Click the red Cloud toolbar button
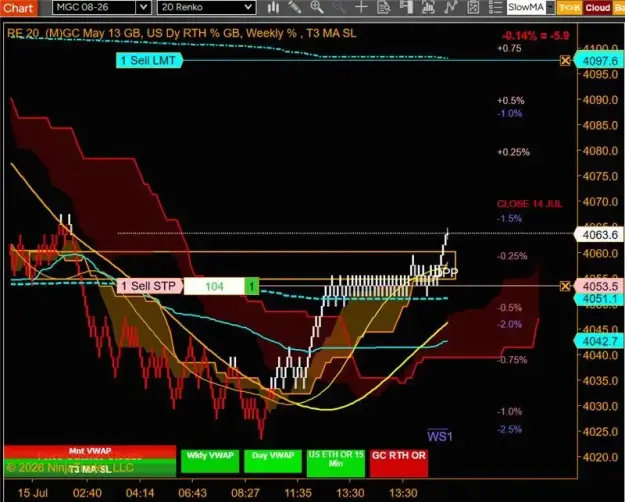625x502 pixels. pos(597,8)
